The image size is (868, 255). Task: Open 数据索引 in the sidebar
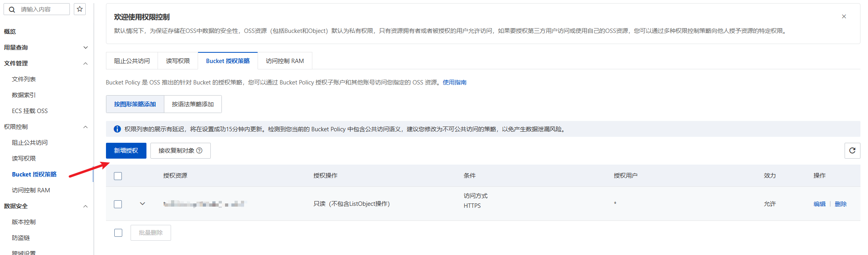pos(24,95)
